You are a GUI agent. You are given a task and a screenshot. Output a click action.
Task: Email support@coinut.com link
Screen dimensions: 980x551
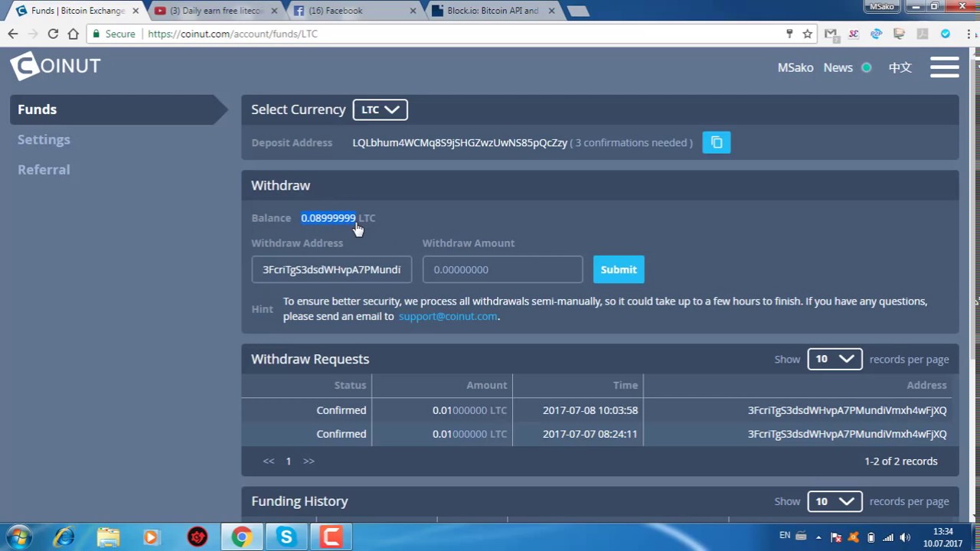448,316
